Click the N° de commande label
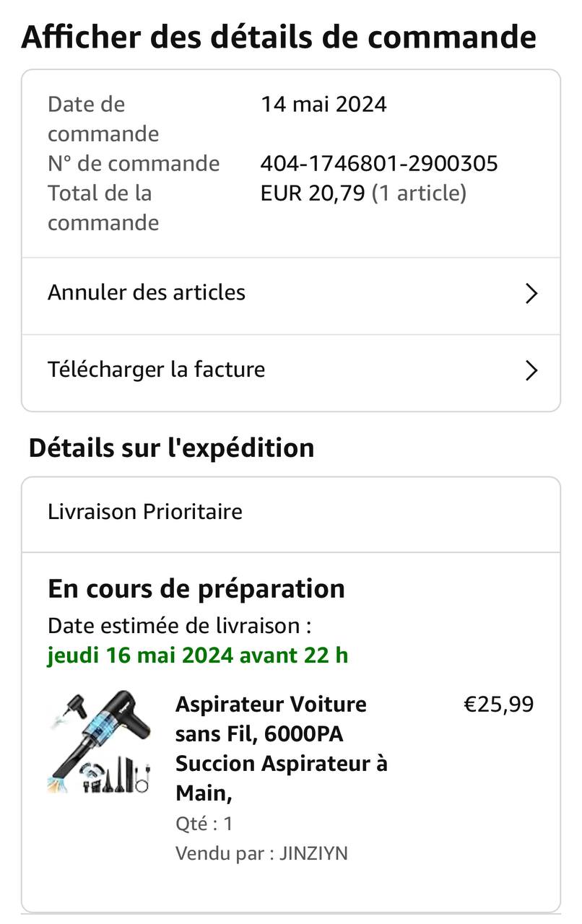Screen dimensions: 582x924 point(134,163)
